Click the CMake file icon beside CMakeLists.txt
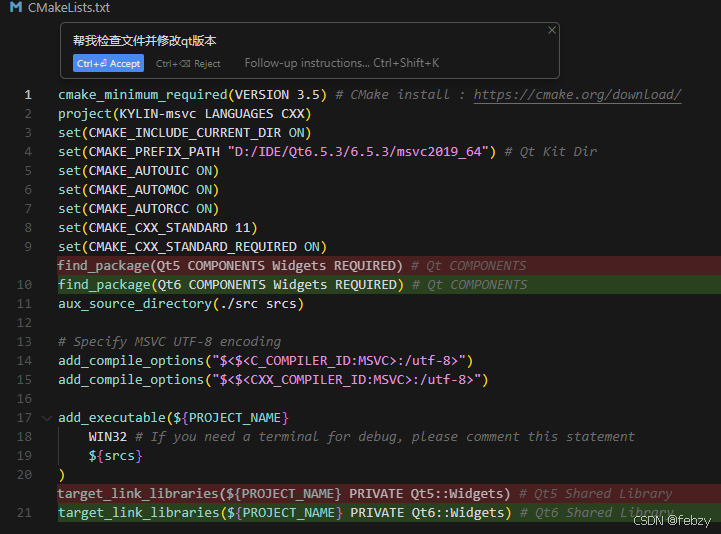 16,7
